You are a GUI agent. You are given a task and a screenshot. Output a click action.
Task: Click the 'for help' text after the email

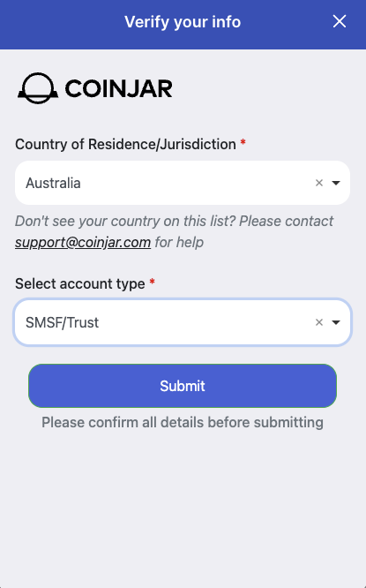[179, 242]
